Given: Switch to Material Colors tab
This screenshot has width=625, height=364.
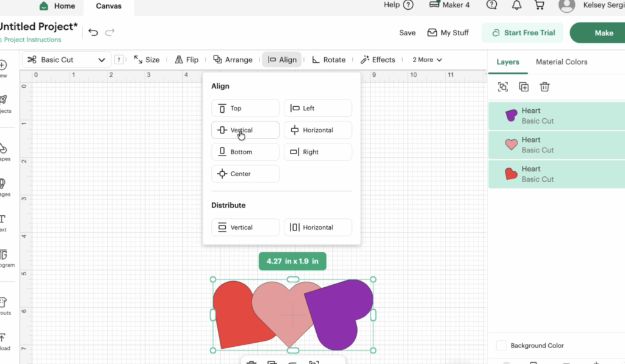Looking at the screenshot, I should point(562,62).
